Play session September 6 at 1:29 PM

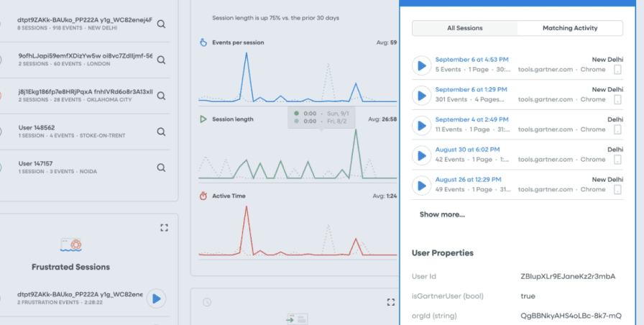click(421, 96)
